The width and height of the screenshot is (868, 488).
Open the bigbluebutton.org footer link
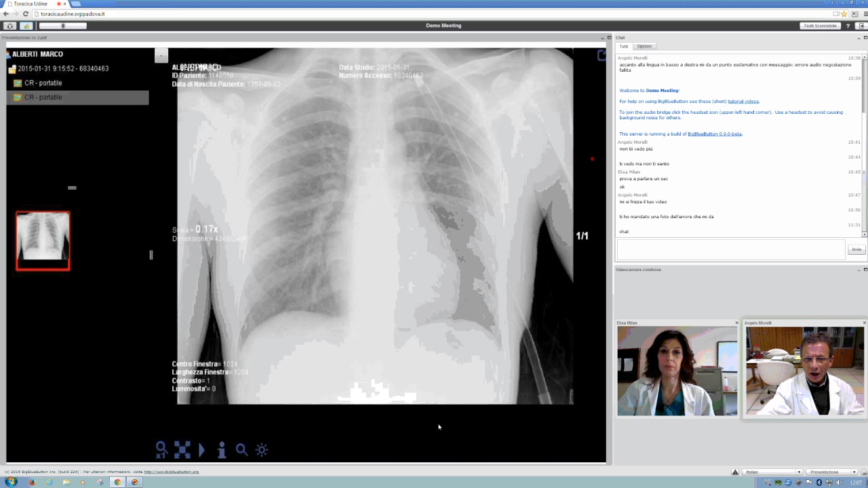tap(172, 472)
